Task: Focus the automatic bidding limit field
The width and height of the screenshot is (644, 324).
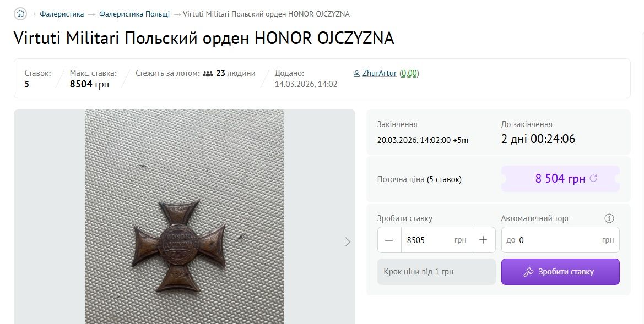Action: (560, 240)
